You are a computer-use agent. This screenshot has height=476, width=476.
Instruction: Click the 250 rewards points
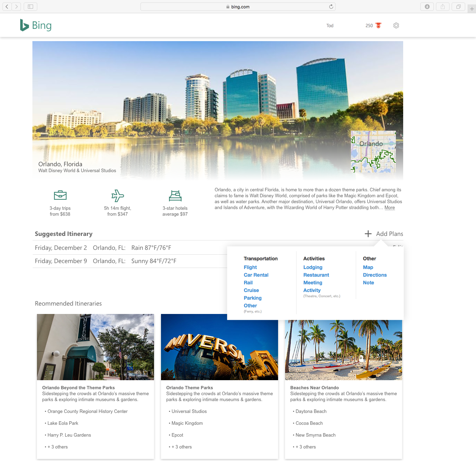click(369, 25)
